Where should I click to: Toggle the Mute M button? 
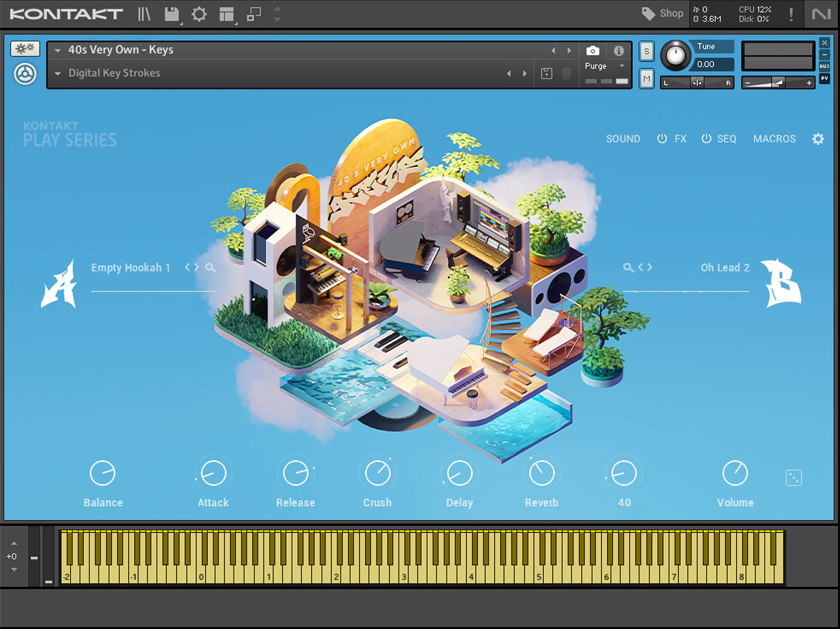(x=646, y=79)
